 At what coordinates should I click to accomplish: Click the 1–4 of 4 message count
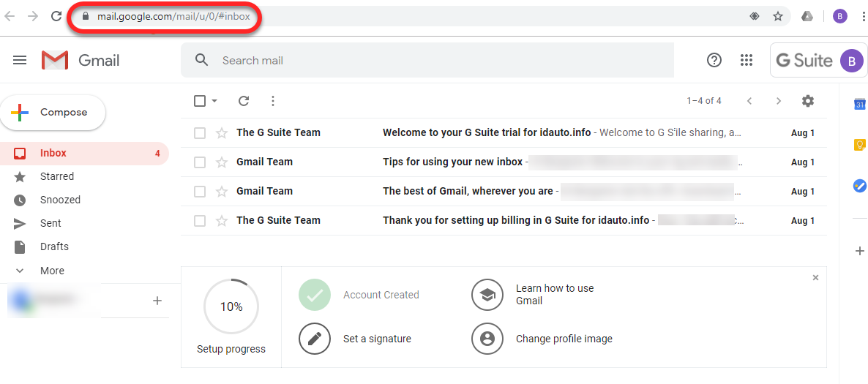[704, 101]
